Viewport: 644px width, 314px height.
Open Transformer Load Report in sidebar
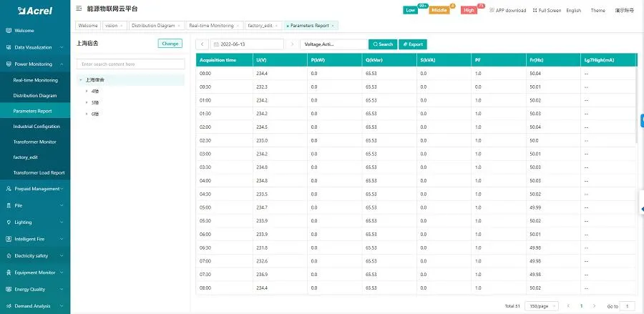pyautogui.click(x=39, y=172)
